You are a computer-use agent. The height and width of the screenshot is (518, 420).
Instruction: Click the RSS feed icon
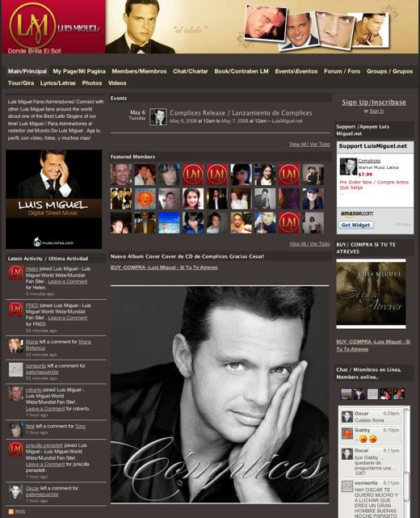pos(10,512)
